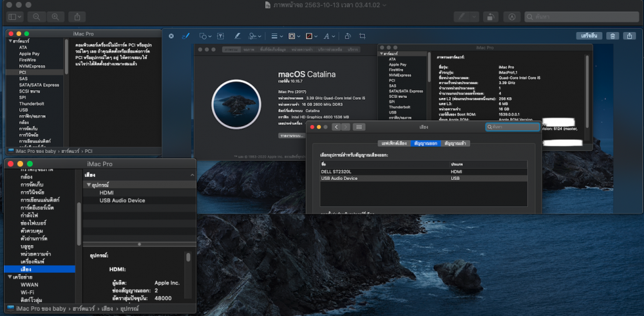Click sidebar scrollbar in the PCI report window

tap(66, 56)
